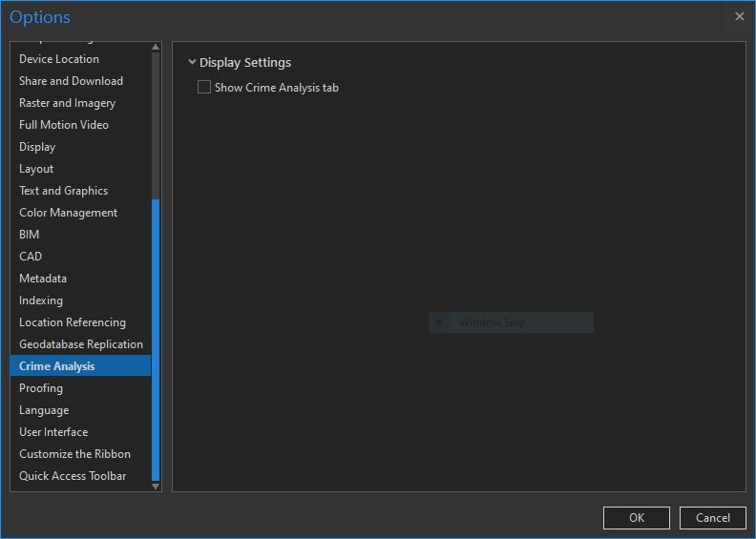The image size is (756, 539).
Task: Click the blue scrollbar thumb in category list
Action: [x=156, y=340]
